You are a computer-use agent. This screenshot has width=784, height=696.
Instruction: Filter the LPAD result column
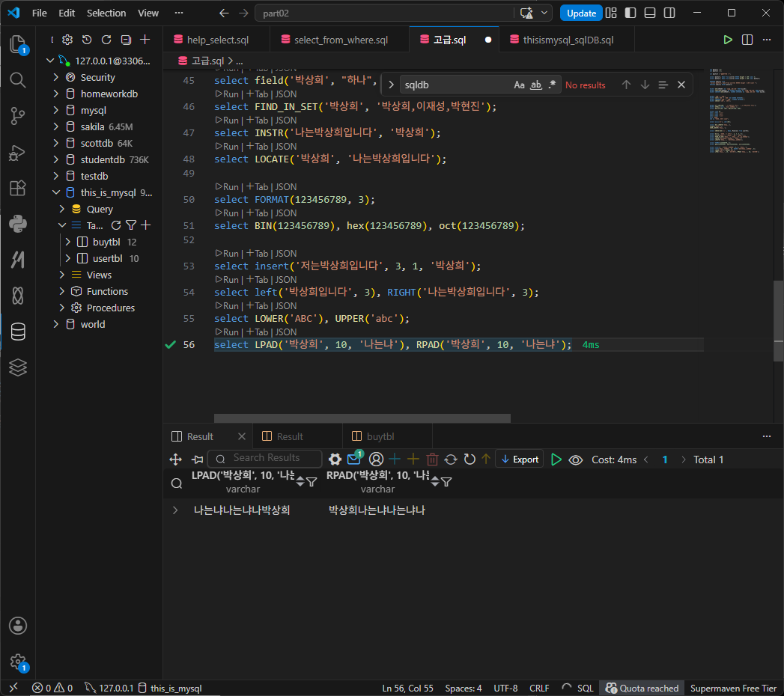coord(312,482)
